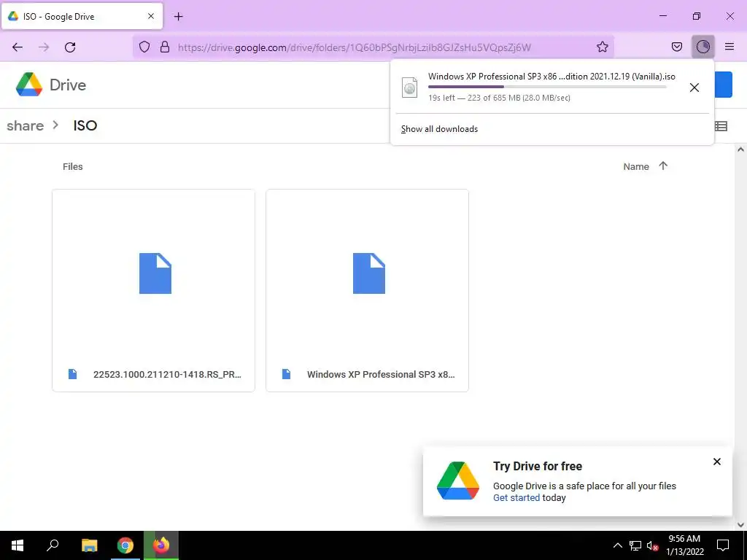Open a new browser tab

click(178, 17)
